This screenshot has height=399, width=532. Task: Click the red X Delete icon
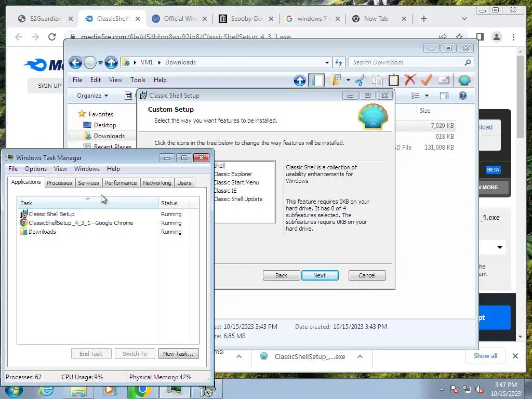point(410,80)
